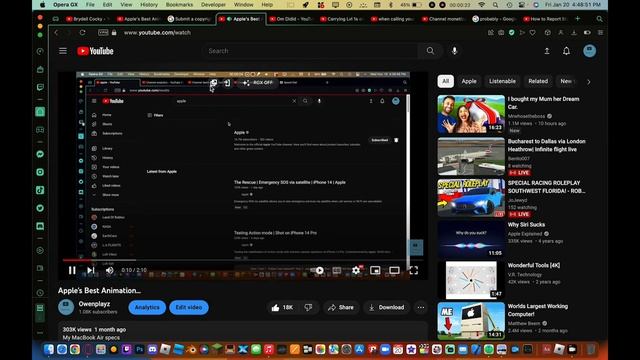The height and width of the screenshot is (360, 640).
Task: Open the Opera GX sidebar Discord icon
Action: pyautogui.click(x=40, y=226)
